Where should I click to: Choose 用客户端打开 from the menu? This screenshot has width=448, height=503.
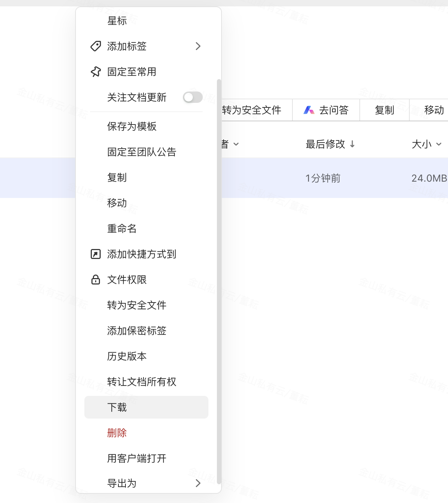tap(137, 458)
